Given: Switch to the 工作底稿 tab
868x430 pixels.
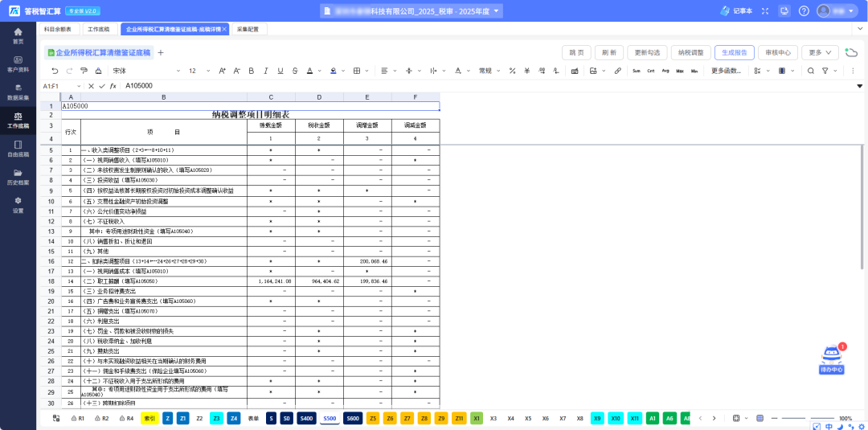Looking at the screenshot, I should (x=99, y=29).
